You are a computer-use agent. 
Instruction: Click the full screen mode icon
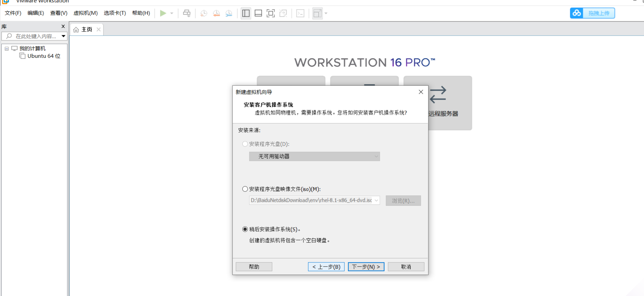click(271, 13)
